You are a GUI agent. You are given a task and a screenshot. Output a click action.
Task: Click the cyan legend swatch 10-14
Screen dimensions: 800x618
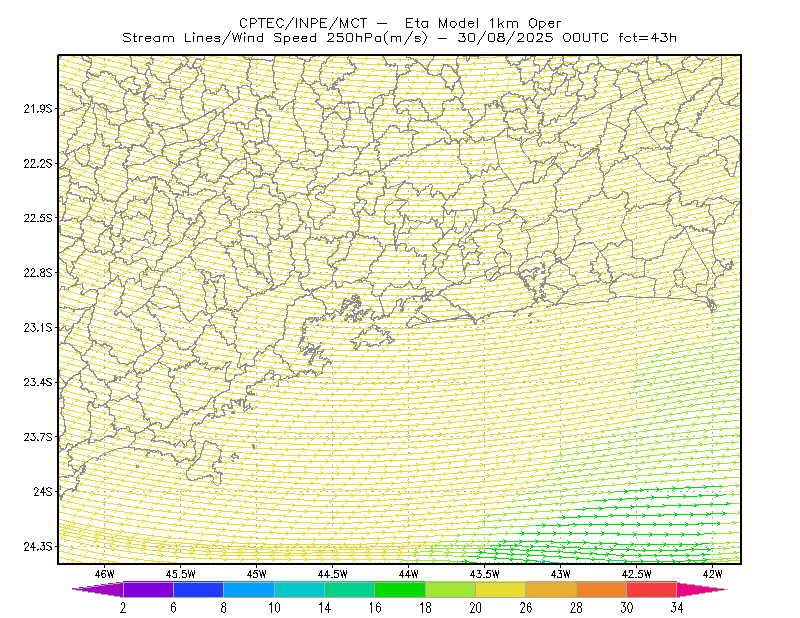299,589
